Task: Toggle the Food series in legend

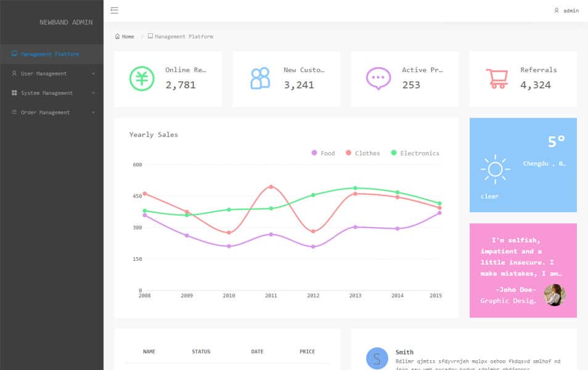Action: pos(323,153)
